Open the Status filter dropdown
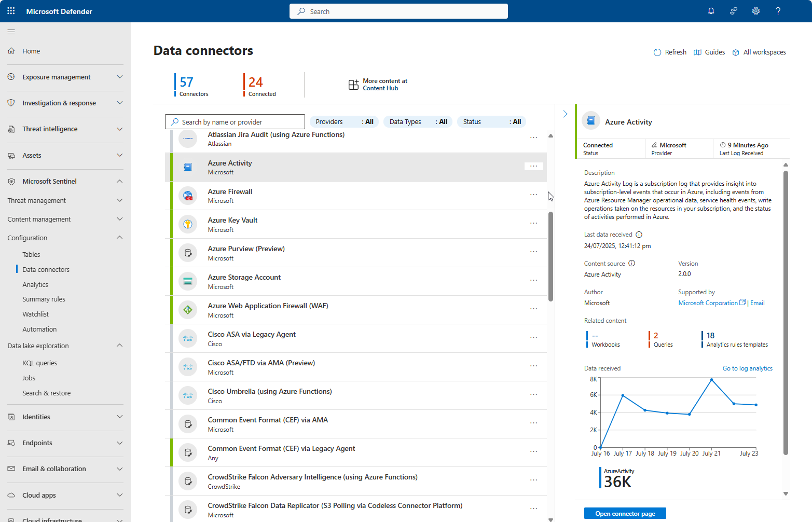This screenshot has width=812, height=522. [491, 122]
